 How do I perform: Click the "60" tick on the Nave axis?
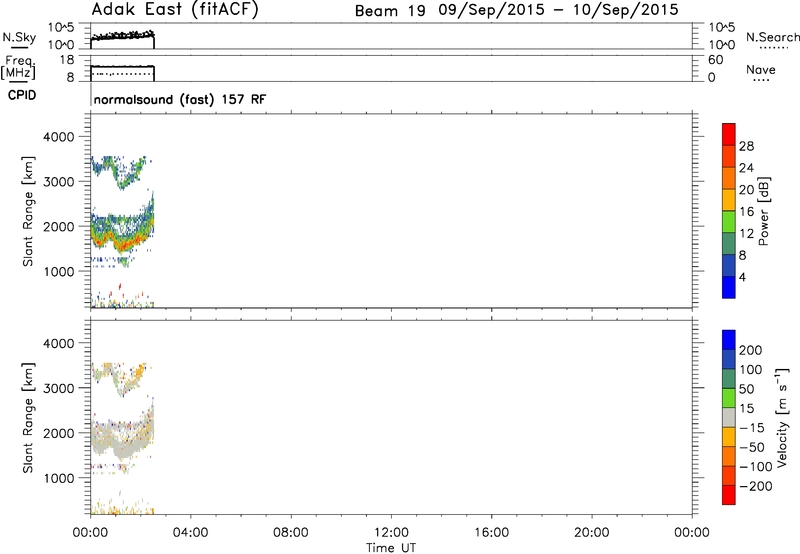pyautogui.click(x=715, y=60)
